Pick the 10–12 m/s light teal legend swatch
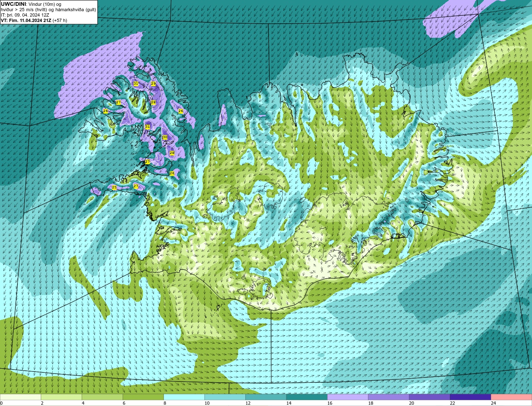 click(225, 397)
